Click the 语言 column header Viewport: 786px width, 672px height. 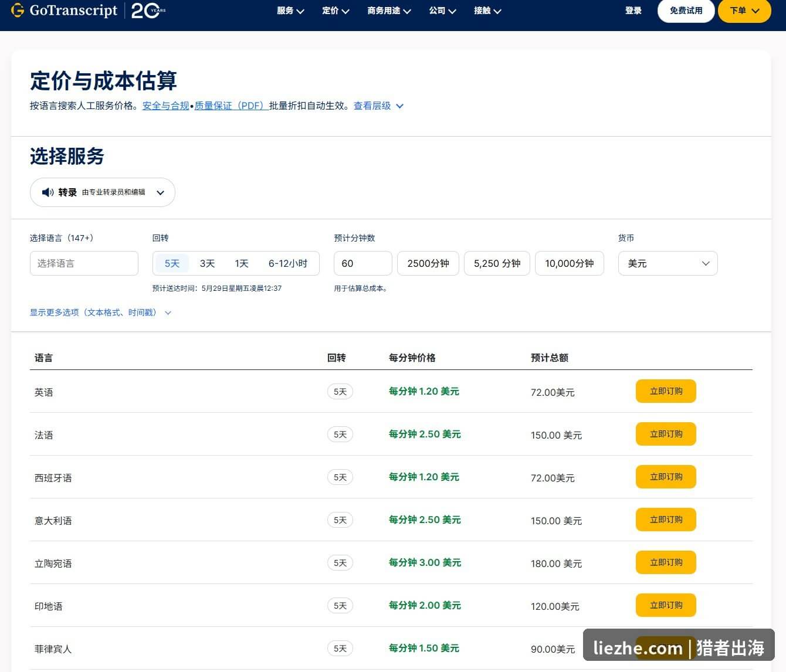44,358
